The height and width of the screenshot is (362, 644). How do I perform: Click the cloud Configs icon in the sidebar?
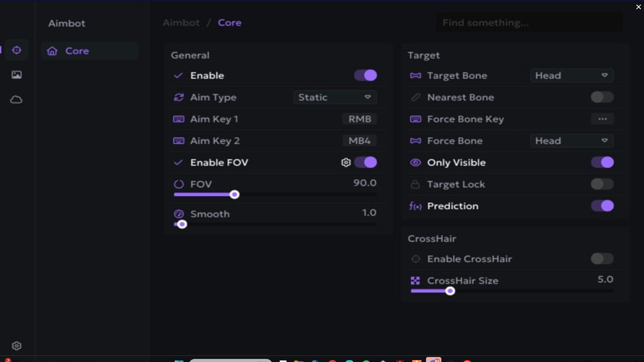(x=16, y=99)
